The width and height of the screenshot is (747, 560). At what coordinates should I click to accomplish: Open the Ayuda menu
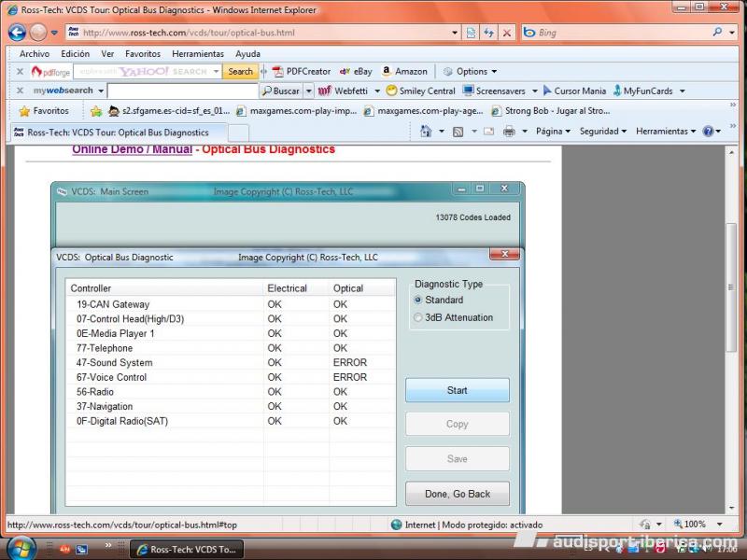tap(247, 54)
